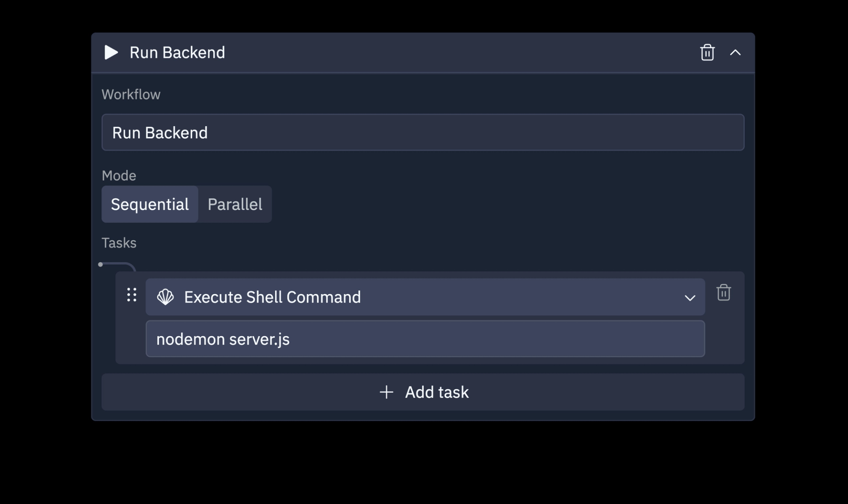848x504 pixels.
Task: Click the trash icon in the title bar
Action: pyautogui.click(x=707, y=53)
